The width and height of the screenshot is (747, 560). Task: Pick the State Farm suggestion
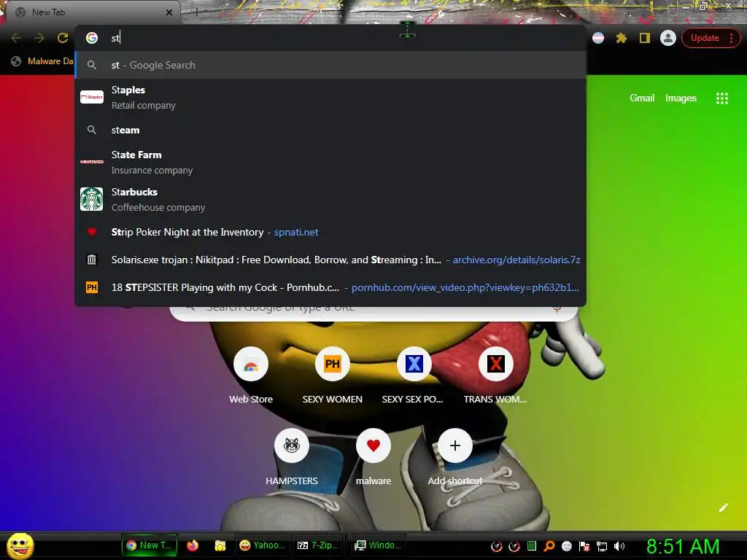tap(330, 162)
